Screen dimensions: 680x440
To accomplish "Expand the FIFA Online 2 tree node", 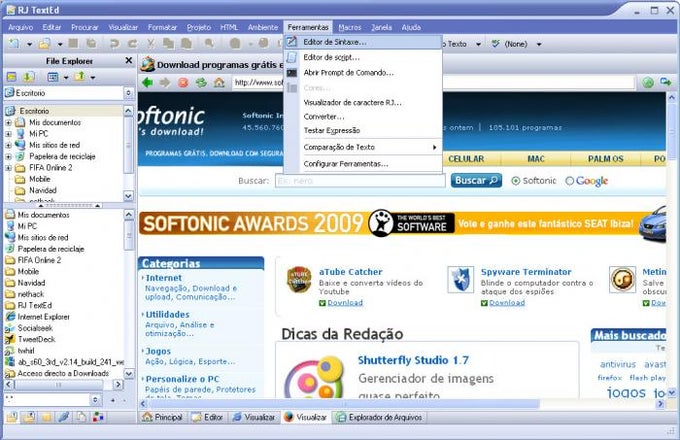I will pyautogui.click(x=8, y=168).
